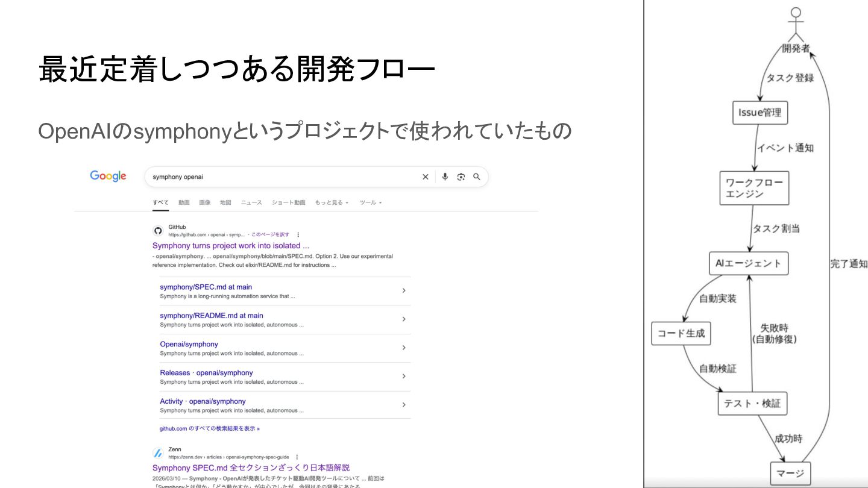Click the 'タスク登録' arrow label
The width and height of the screenshot is (868, 488).
click(790, 78)
